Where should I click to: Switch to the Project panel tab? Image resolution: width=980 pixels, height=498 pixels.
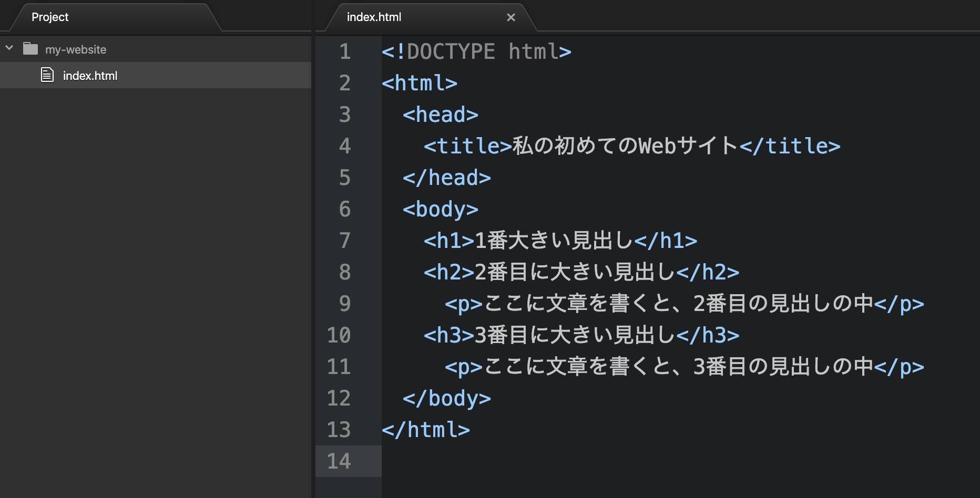coord(50,17)
